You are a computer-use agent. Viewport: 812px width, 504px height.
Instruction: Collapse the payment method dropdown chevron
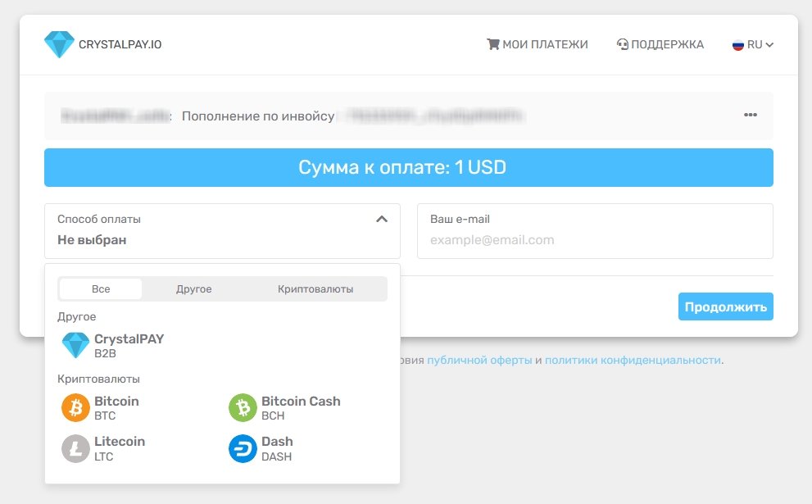pos(381,220)
